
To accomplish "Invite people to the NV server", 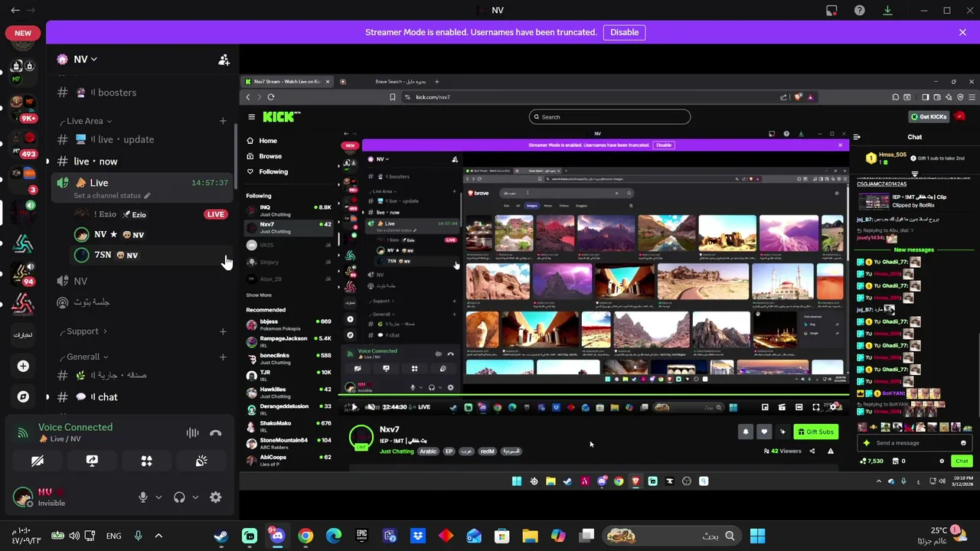I will click(x=224, y=59).
